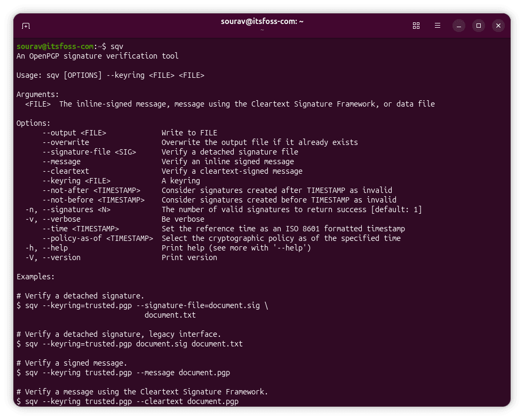This screenshot has height=420, width=524.
Task: Click the 'Usage: sqv [OPTIONS]' line
Action: [x=110, y=76]
